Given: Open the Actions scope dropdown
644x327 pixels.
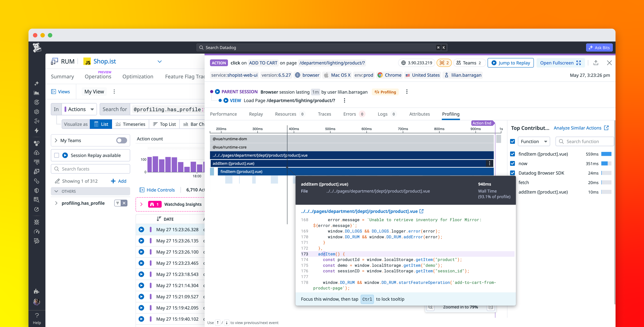Looking at the screenshot, I should click(79, 109).
